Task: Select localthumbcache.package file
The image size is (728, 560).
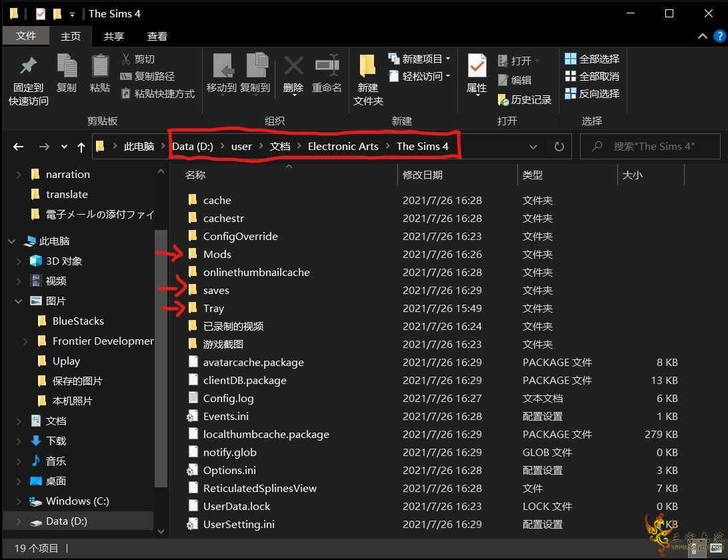Action: tap(266, 434)
